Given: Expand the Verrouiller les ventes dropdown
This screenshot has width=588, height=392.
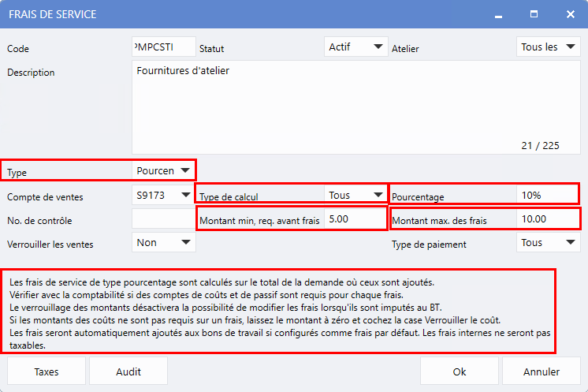Looking at the screenshot, I should click(x=163, y=243).
